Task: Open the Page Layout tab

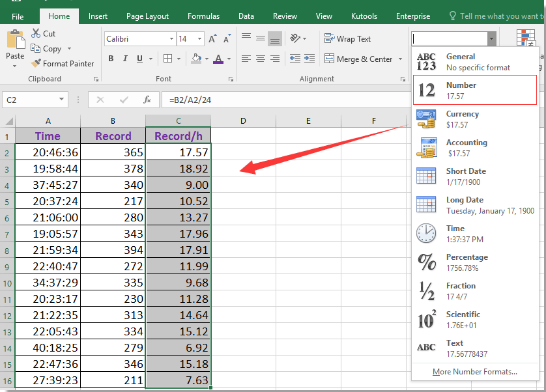Action: [x=147, y=16]
